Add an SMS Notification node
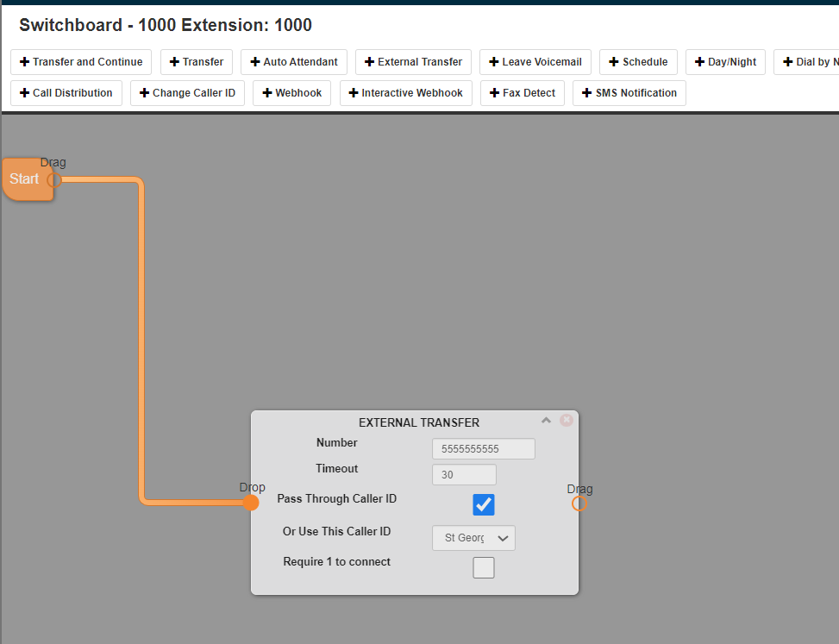Image resolution: width=839 pixels, height=644 pixels. [629, 92]
